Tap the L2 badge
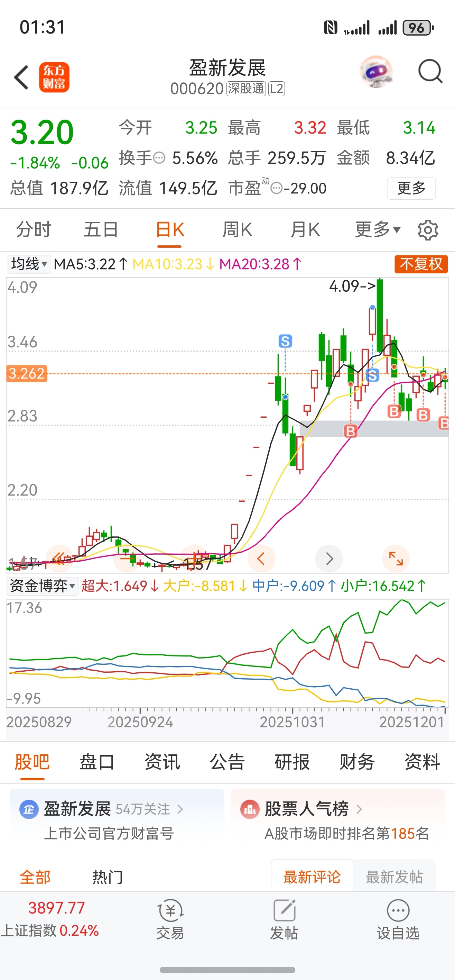Viewport: 455px width, 980px height. click(276, 89)
